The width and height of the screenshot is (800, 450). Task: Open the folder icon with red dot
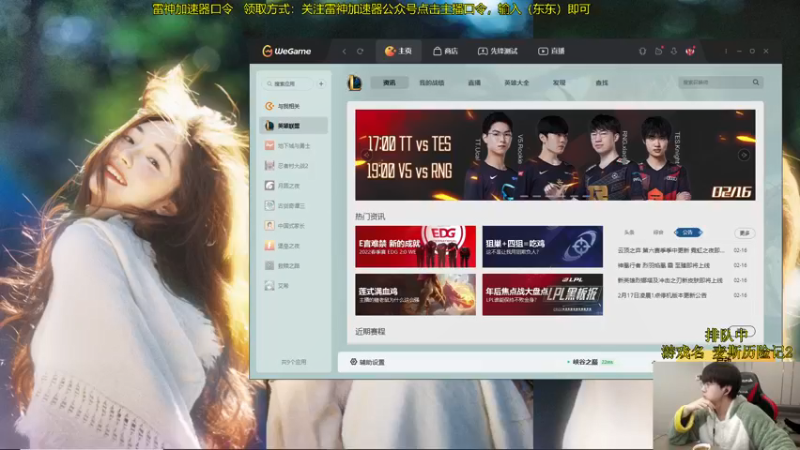tap(659, 51)
